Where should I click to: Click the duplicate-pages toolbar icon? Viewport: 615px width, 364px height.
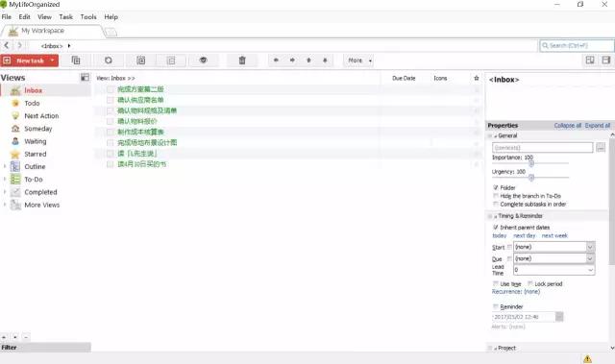(x=76, y=61)
